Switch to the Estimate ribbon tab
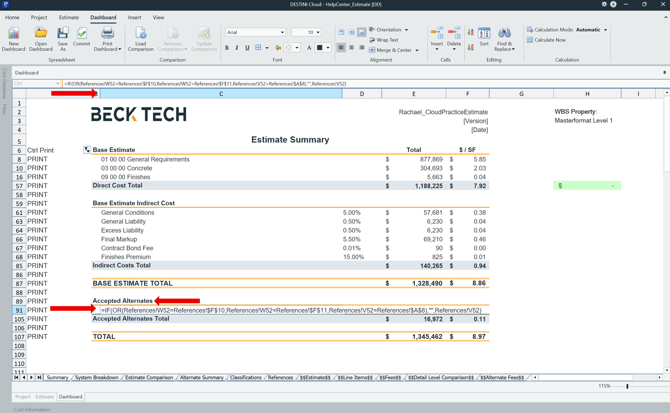The width and height of the screenshot is (670, 413). point(68,17)
